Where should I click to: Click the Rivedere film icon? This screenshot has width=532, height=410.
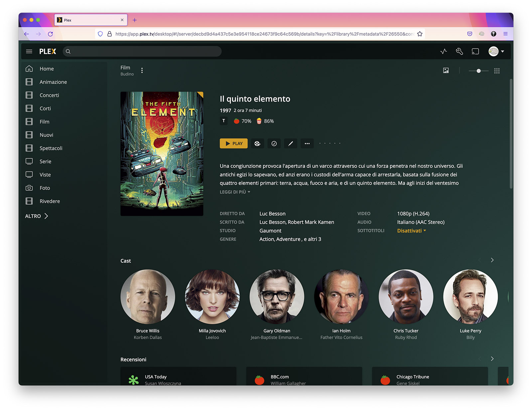(29, 202)
